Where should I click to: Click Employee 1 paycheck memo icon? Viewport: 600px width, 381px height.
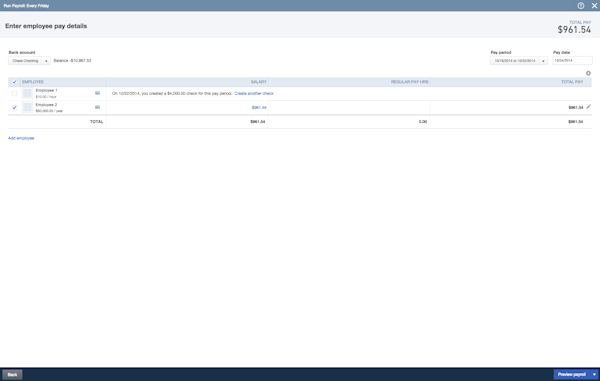[97, 93]
